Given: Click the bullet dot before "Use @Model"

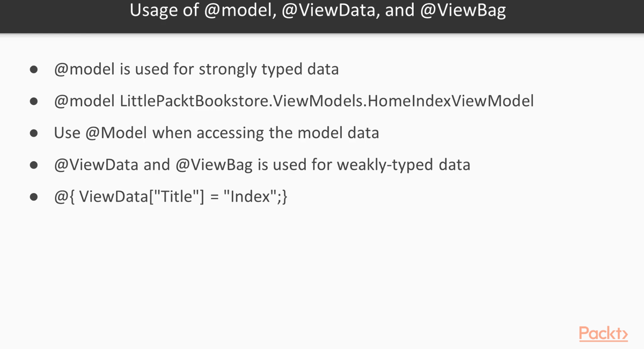Looking at the screenshot, I should pos(34,133).
